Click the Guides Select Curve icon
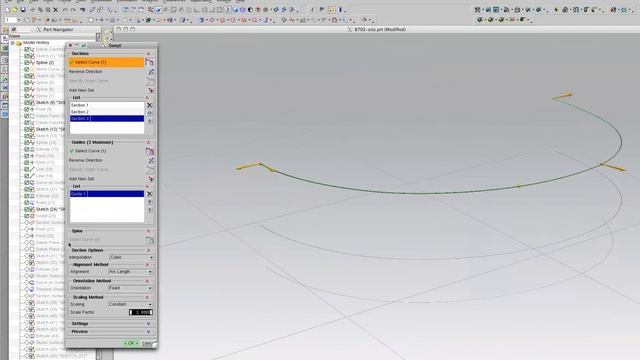 pos(149,151)
